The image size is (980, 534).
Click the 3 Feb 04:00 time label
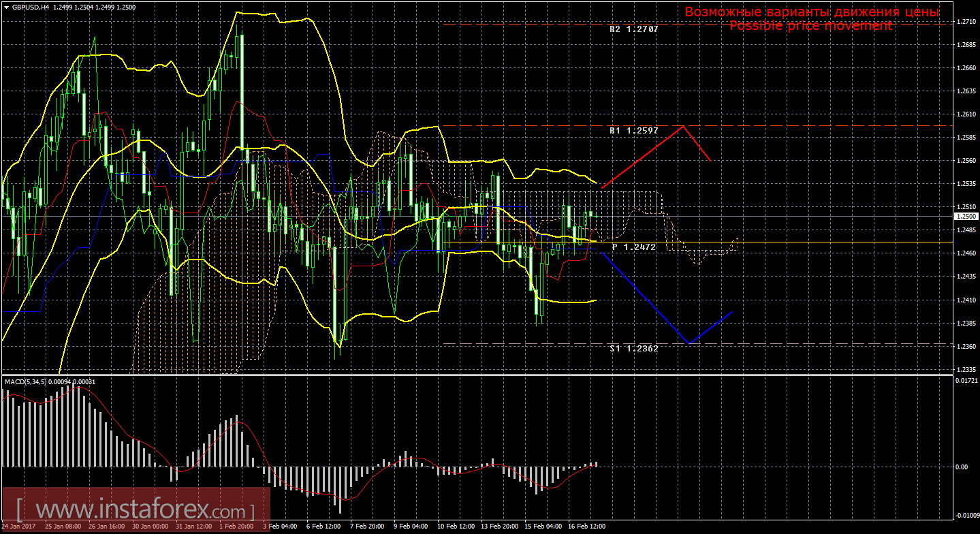coord(281,527)
